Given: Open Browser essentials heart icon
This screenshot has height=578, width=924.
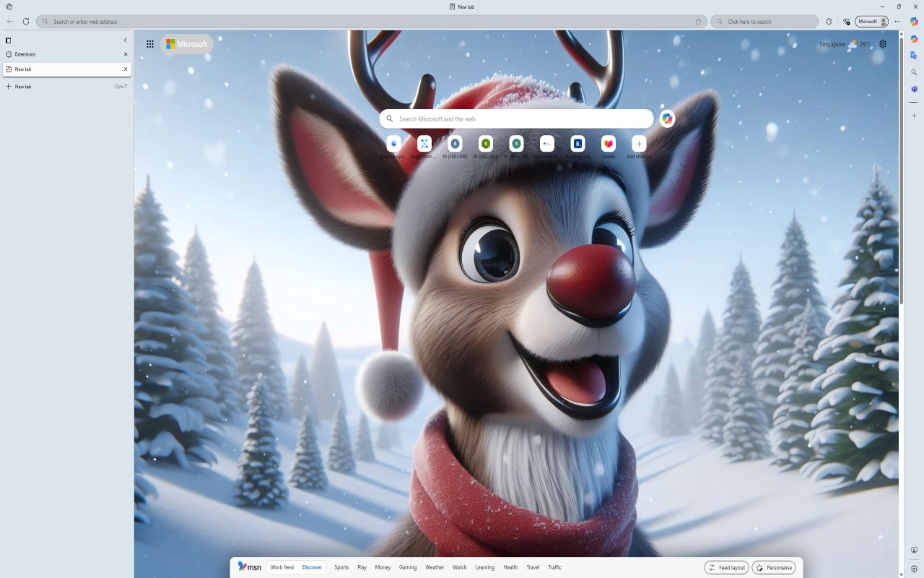Looking at the screenshot, I should coord(847,22).
